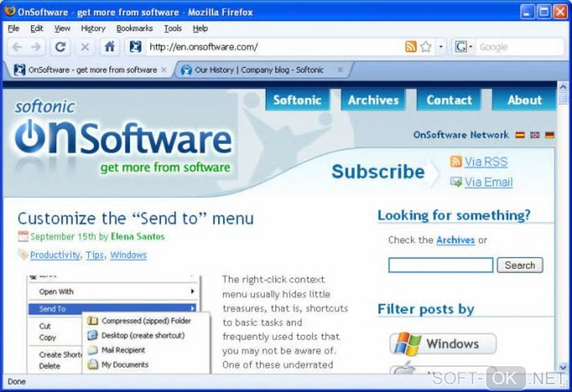Open the Productivity tag link

pos(55,255)
